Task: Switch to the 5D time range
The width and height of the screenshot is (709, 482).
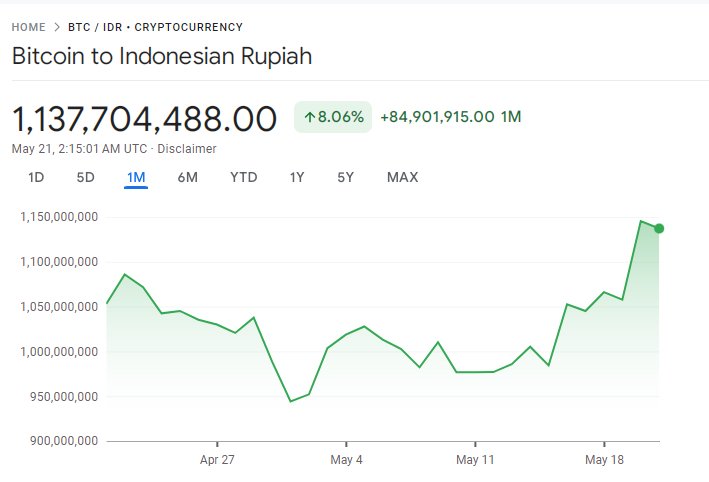Action: (x=86, y=178)
